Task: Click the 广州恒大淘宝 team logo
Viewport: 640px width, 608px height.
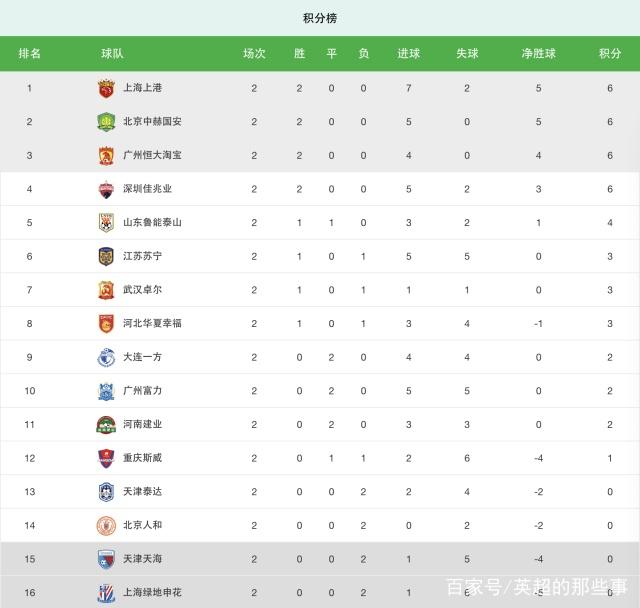Action: [x=106, y=155]
